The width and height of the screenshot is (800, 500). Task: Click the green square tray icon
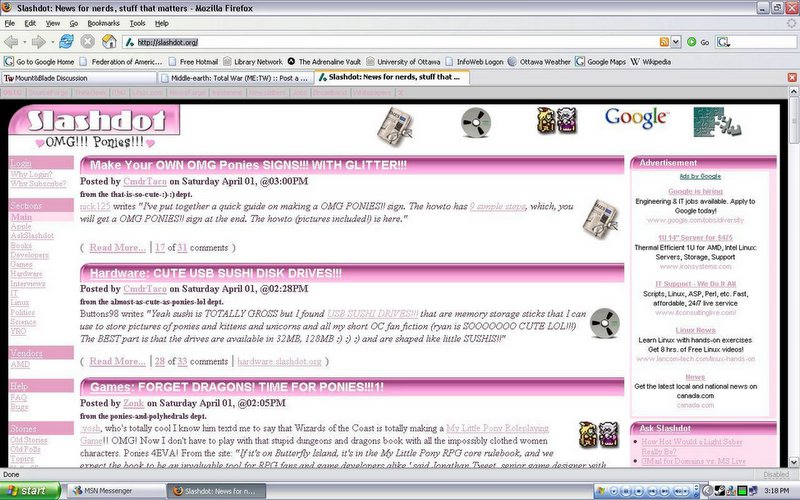(x=742, y=491)
